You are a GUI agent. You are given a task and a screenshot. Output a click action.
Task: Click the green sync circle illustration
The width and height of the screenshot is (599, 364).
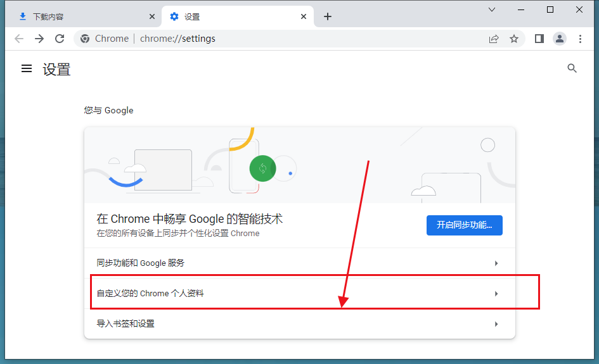pos(262,168)
